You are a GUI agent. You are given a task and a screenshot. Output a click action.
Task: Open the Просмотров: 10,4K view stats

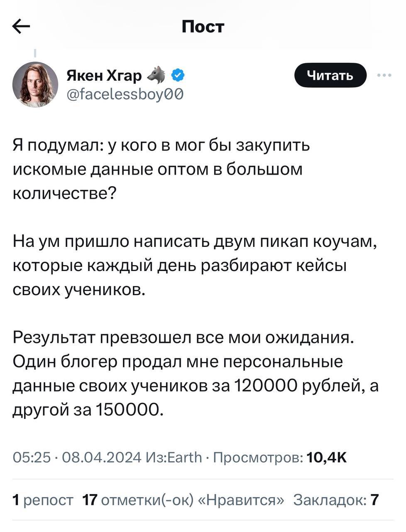[279, 458]
